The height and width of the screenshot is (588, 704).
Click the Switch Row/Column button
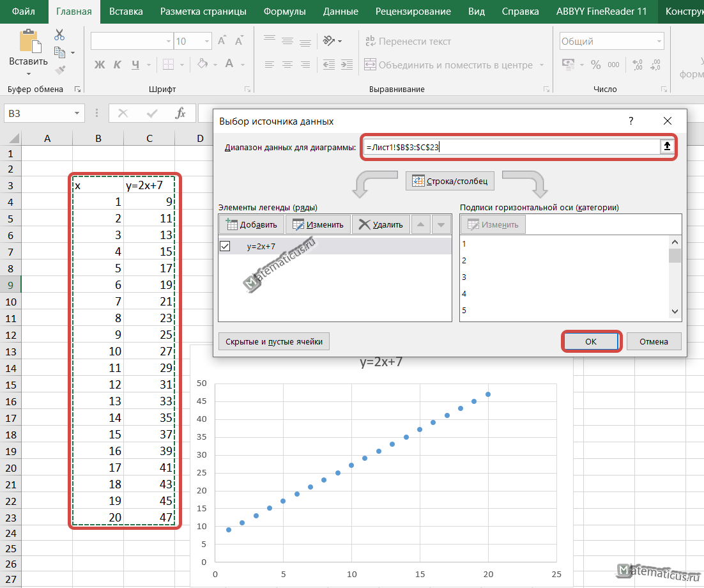click(450, 181)
